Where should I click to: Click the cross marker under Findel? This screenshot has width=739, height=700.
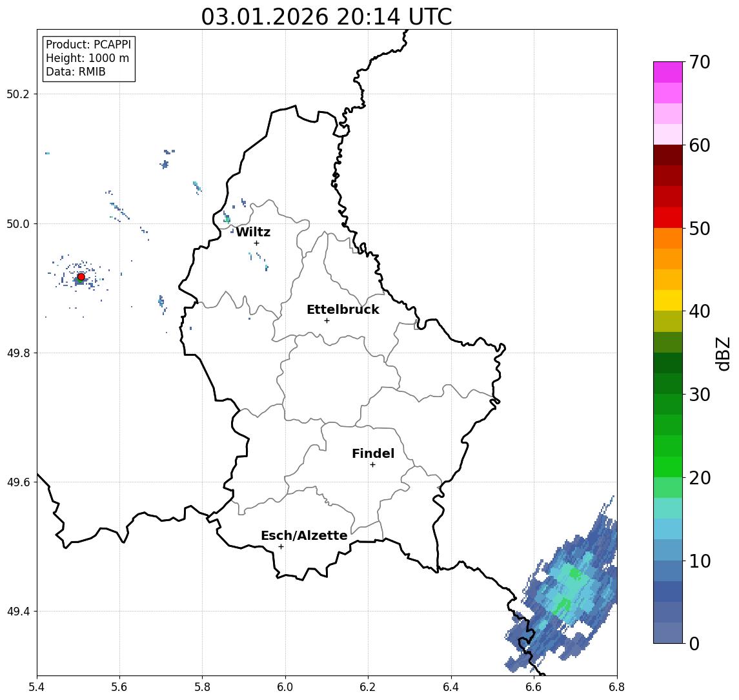[372, 465]
